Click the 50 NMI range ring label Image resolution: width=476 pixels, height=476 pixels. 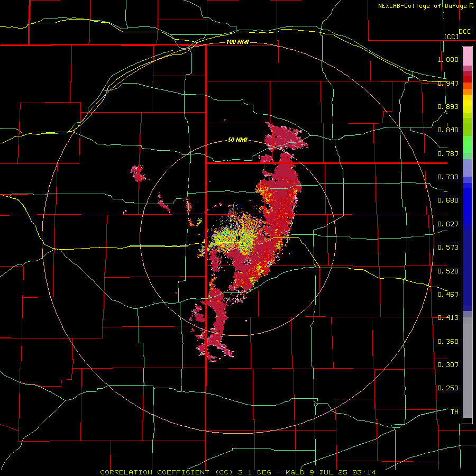coord(237,140)
